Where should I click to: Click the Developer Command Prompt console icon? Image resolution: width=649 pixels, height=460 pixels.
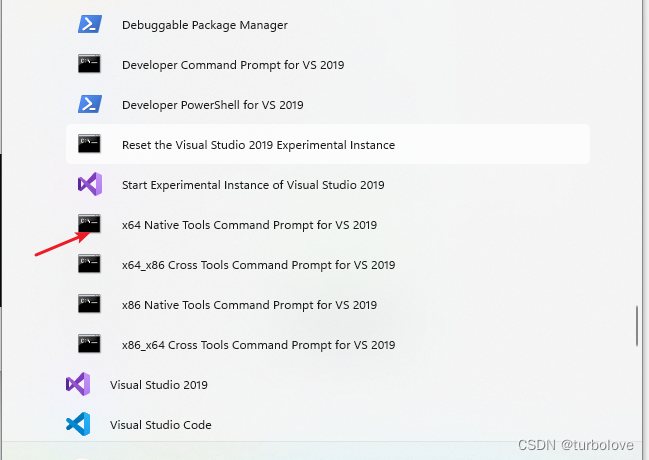(x=89, y=64)
